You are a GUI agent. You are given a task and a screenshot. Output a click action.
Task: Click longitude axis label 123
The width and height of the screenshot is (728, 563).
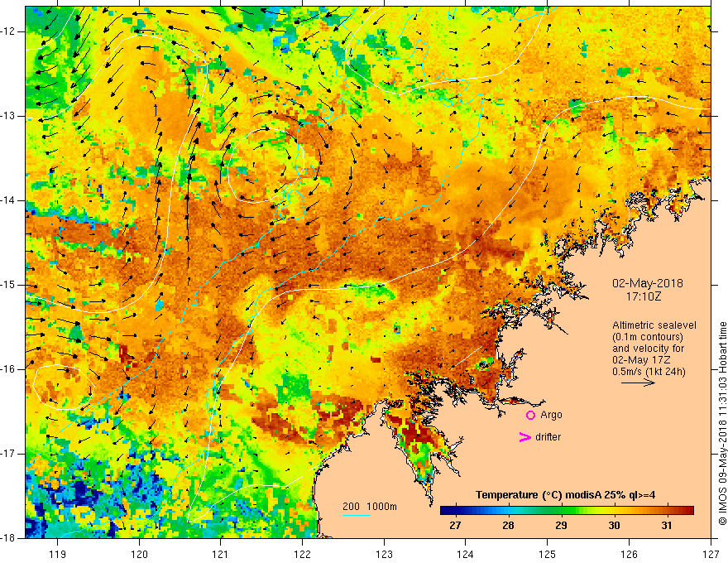[x=384, y=554]
